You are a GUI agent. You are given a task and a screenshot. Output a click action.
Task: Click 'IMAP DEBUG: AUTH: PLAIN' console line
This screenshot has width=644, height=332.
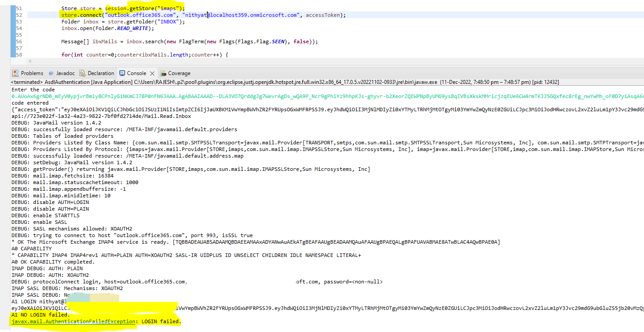[x=47, y=268]
